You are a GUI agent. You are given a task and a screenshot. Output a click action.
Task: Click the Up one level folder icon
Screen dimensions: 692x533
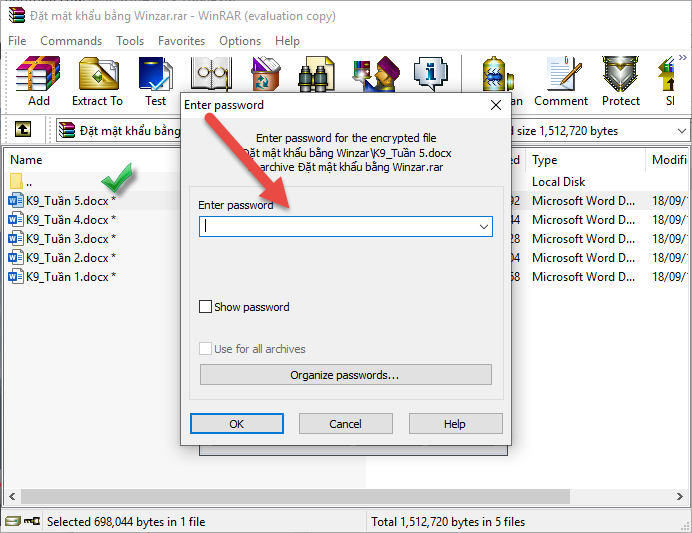point(23,129)
